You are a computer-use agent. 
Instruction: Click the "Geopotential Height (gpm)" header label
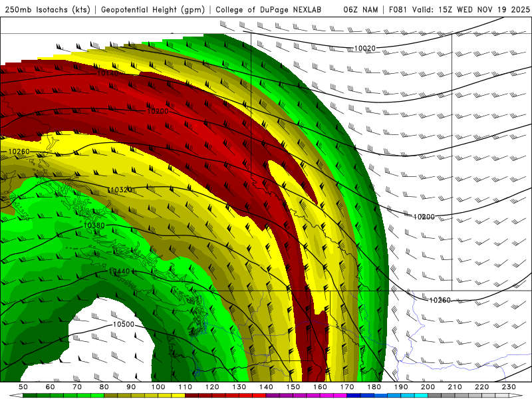[153, 9]
